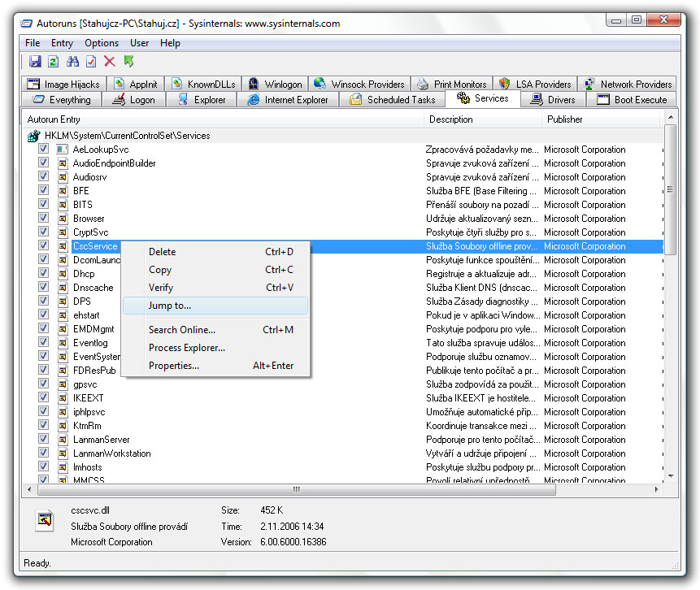
Task: Click the KtmRm service icon
Action: [63, 426]
